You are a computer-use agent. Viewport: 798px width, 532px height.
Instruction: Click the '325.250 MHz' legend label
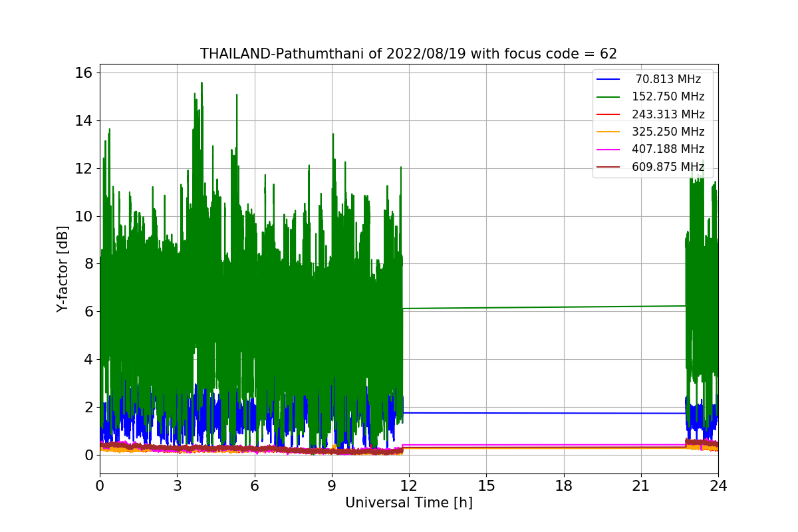668,132
